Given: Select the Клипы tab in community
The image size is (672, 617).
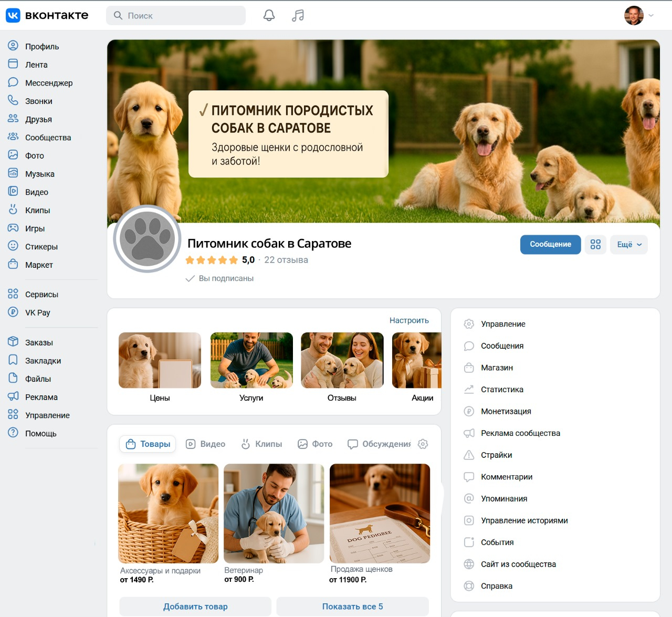Looking at the screenshot, I should 261,444.
